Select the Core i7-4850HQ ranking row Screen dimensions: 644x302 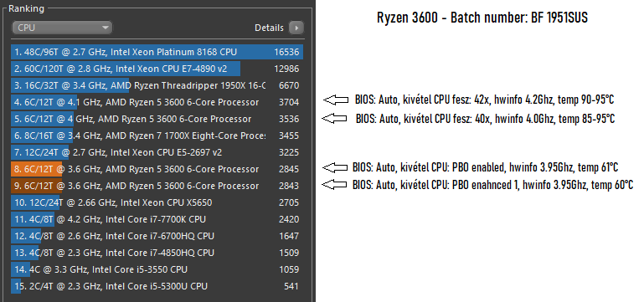point(157,253)
